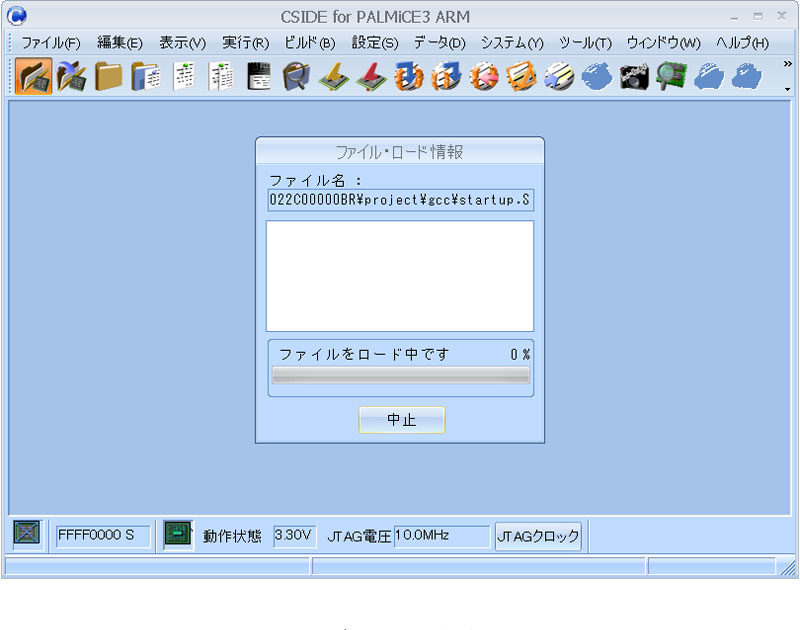The height and width of the screenshot is (630, 800).
Task: Click blue silhouette icon right of board magnifier
Action: click(x=709, y=76)
